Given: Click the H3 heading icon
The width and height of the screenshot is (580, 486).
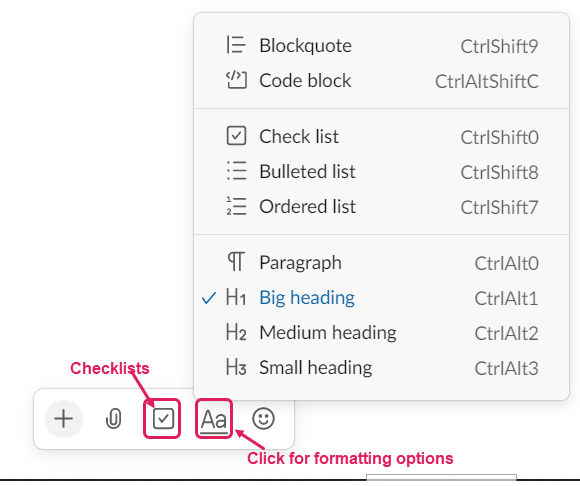Looking at the screenshot, I should click(x=236, y=367).
